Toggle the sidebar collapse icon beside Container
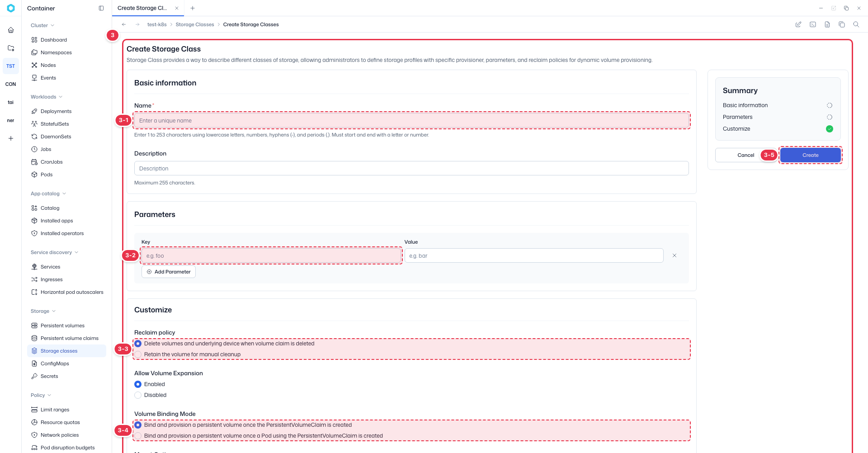The width and height of the screenshot is (868, 453). point(101,8)
